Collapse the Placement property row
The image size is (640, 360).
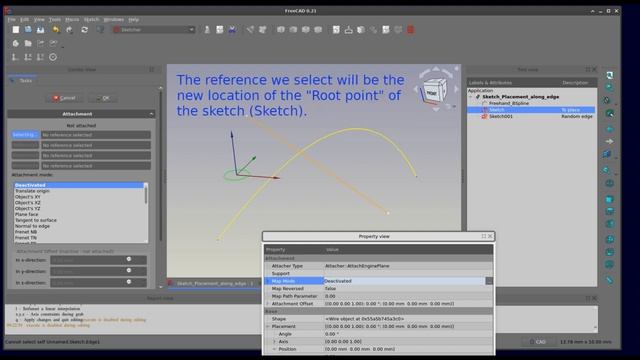(x=268, y=326)
